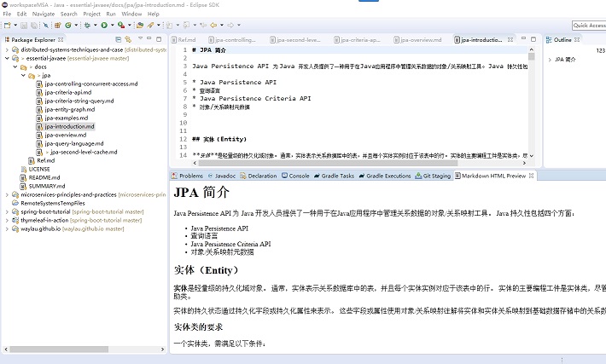Close the Outline view

pos(577,39)
